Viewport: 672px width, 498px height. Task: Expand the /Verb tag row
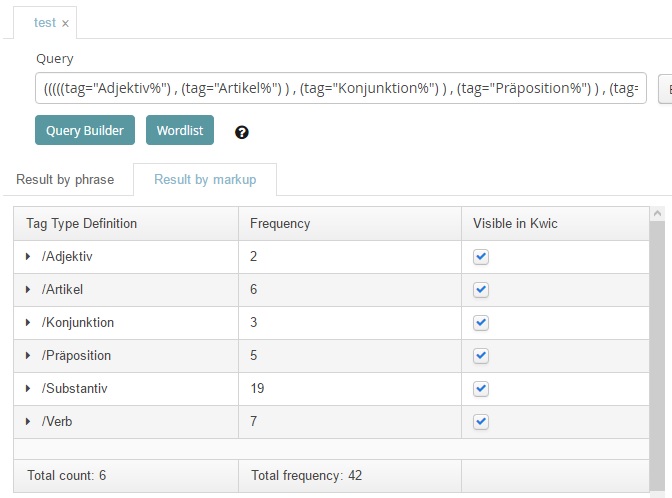tap(28, 422)
